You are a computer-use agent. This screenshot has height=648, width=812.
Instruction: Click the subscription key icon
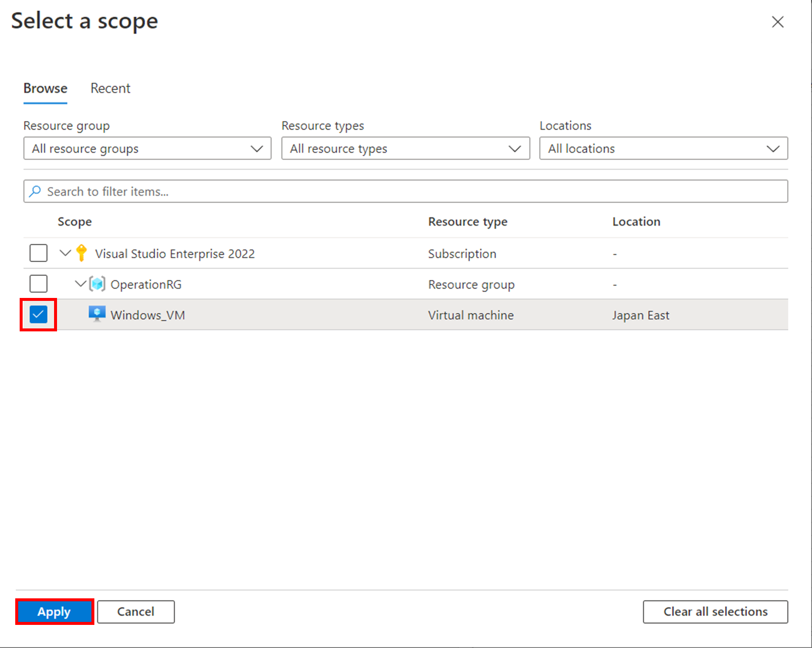[82, 253]
